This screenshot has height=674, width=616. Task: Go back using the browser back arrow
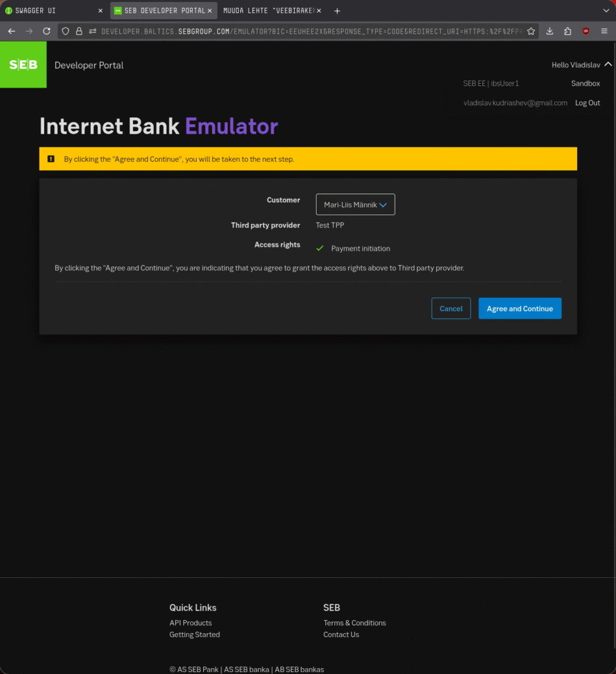click(11, 31)
